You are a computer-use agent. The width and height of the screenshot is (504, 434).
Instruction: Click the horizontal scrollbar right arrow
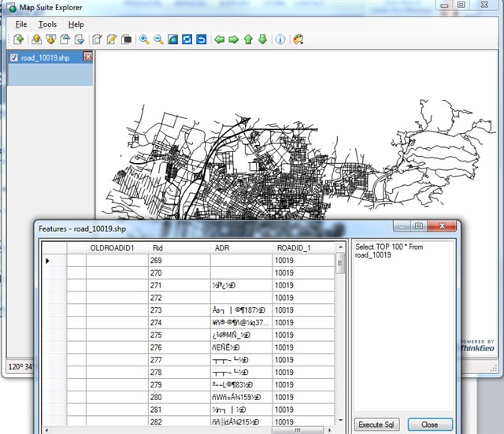click(x=329, y=430)
